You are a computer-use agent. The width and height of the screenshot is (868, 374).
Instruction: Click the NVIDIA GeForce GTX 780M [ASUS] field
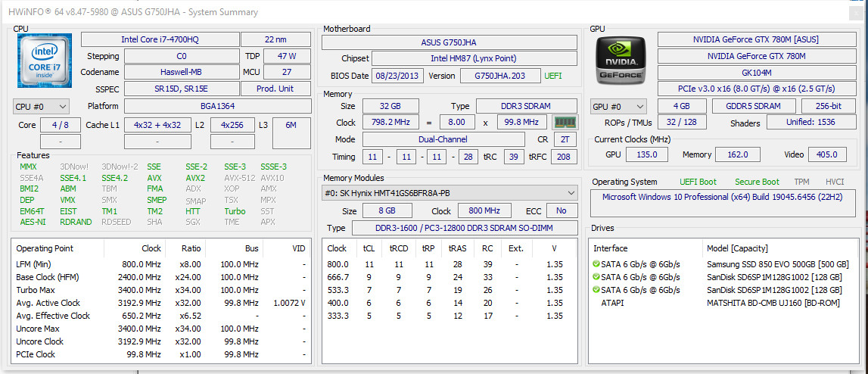756,39
